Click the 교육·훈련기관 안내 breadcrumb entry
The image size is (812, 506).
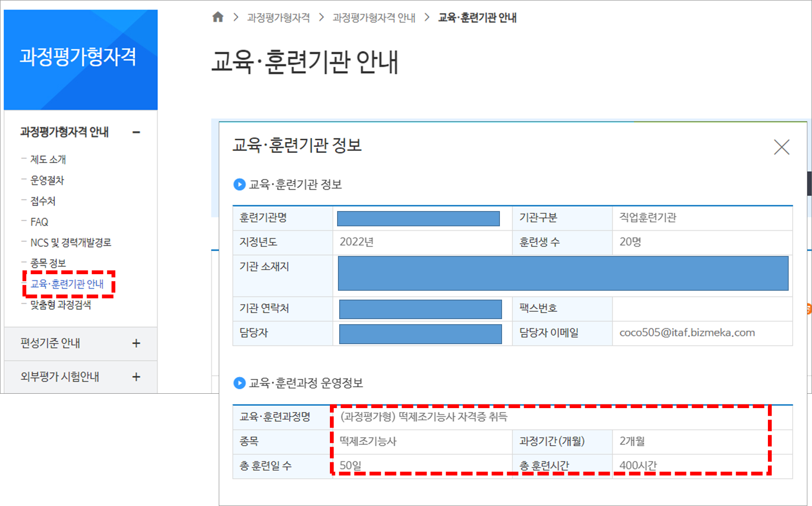(x=477, y=17)
